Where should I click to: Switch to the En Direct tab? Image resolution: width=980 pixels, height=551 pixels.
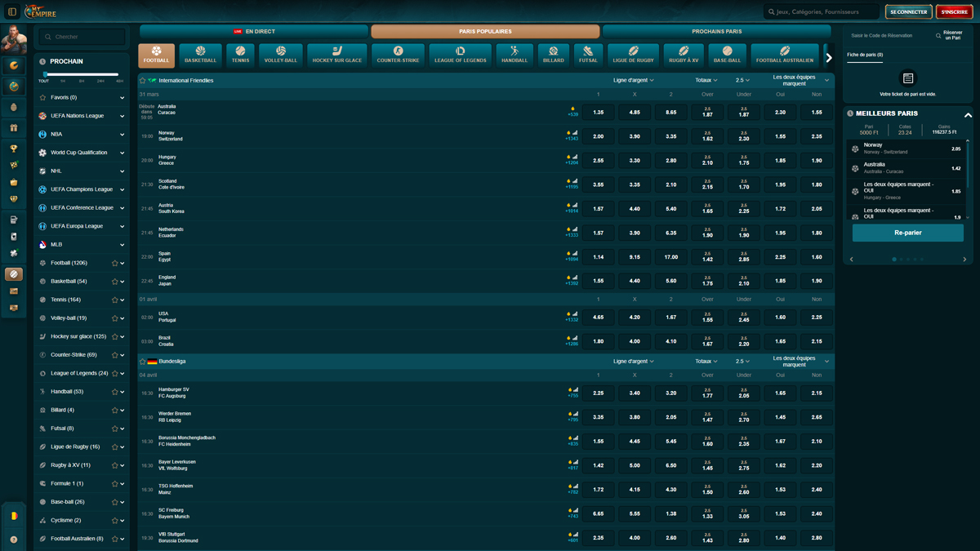click(x=254, y=31)
